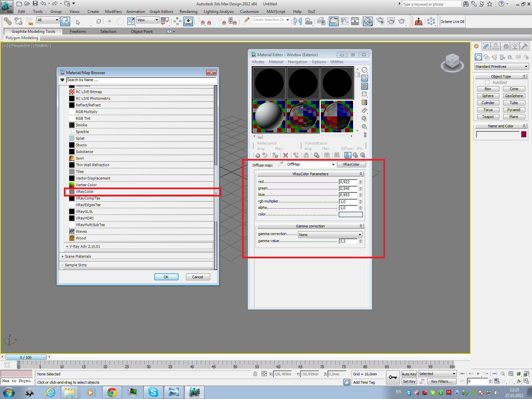
Task: Click OK in Material/Map Browser
Action: 166,277
